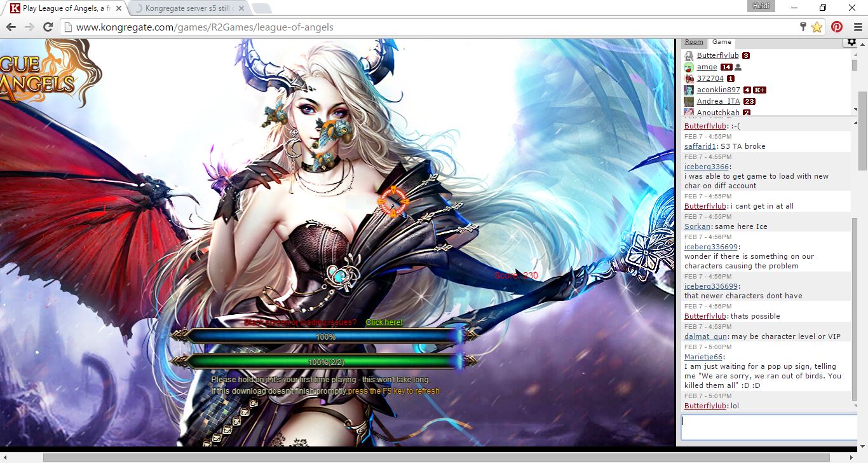This screenshot has height=463, width=868.
Task: Open a new browser tab
Action: coord(261,9)
